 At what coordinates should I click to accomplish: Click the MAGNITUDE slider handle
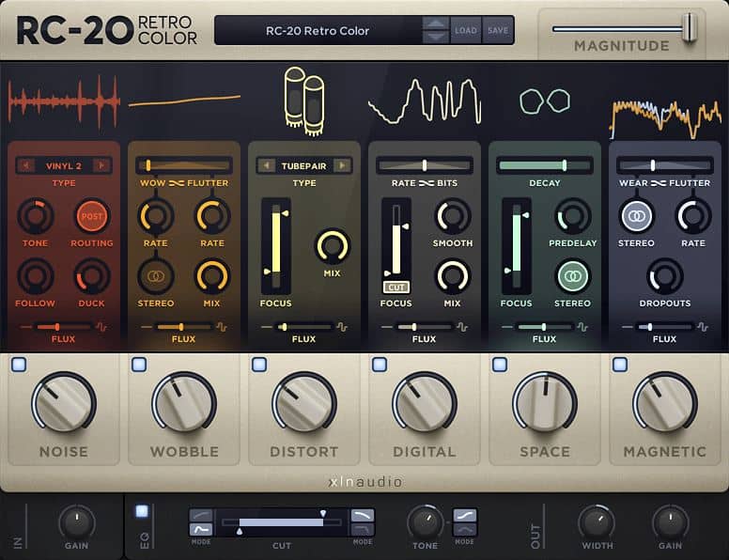click(690, 28)
